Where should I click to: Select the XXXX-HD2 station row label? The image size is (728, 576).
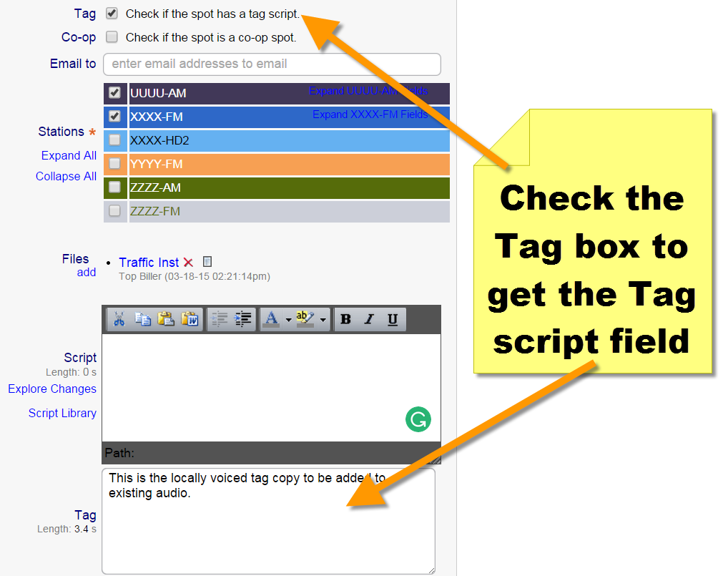tap(159, 140)
